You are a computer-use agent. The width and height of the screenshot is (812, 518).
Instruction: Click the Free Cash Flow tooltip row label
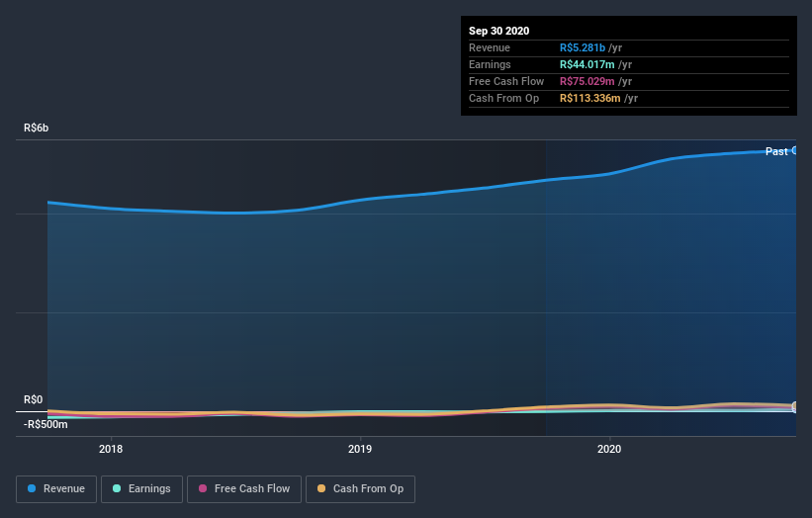(x=506, y=81)
